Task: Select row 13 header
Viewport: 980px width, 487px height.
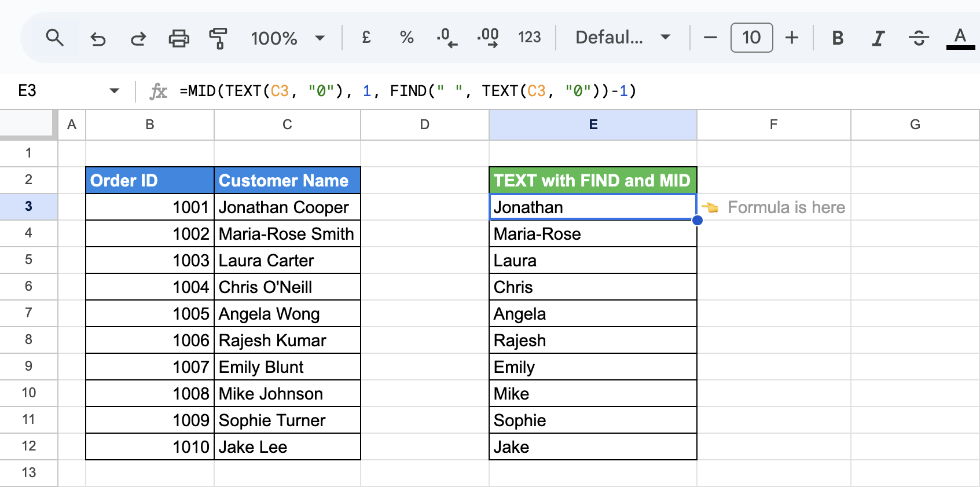Action: click(28, 473)
